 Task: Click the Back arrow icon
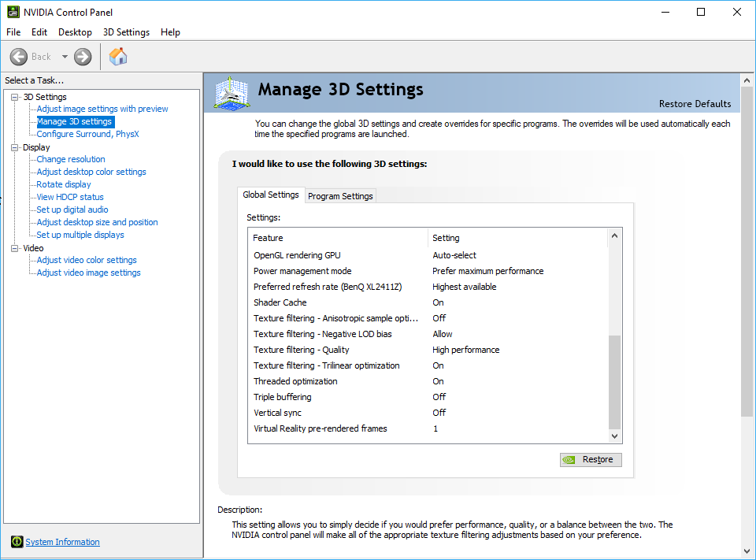click(20, 57)
